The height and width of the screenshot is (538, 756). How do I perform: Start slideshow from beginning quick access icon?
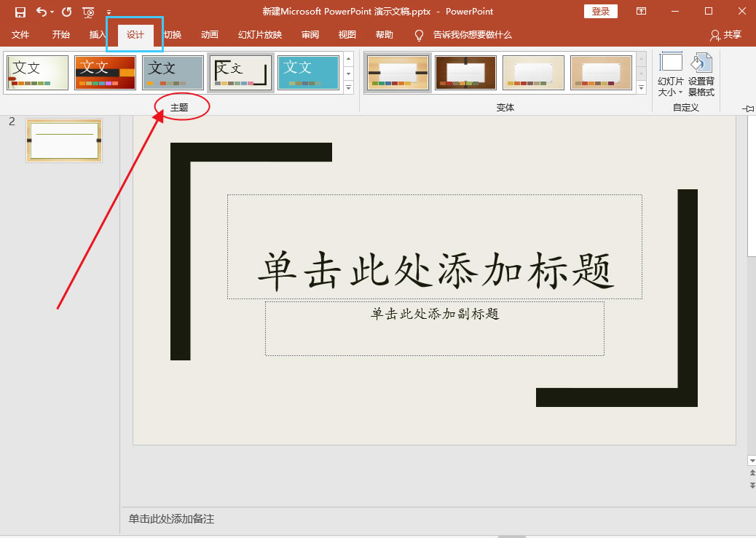point(88,12)
